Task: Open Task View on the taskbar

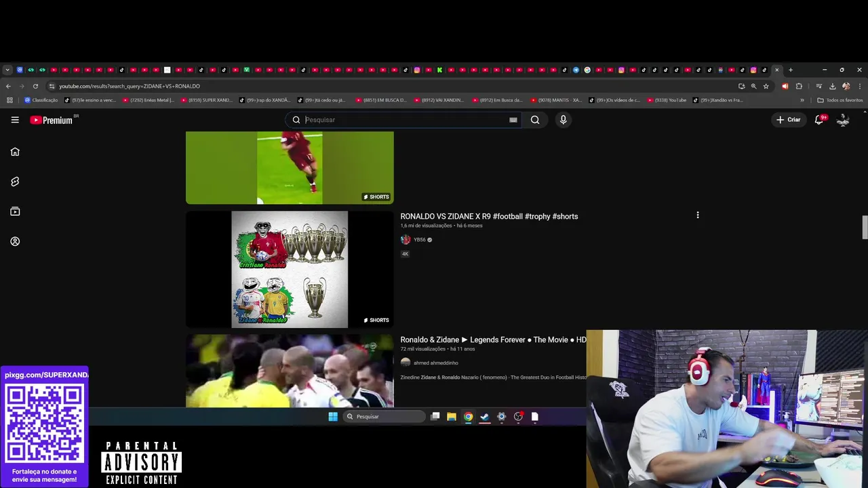Action: click(x=435, y=417)
